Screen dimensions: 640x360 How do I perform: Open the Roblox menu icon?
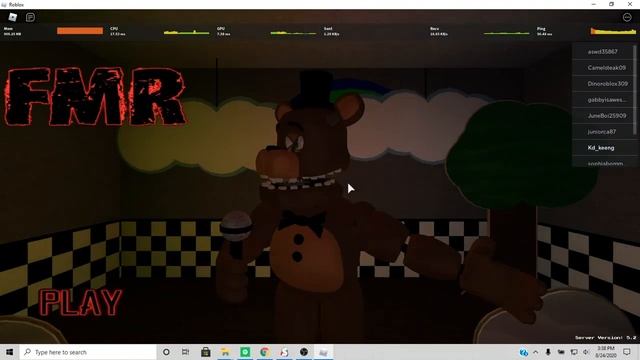[x=13, y=17]
